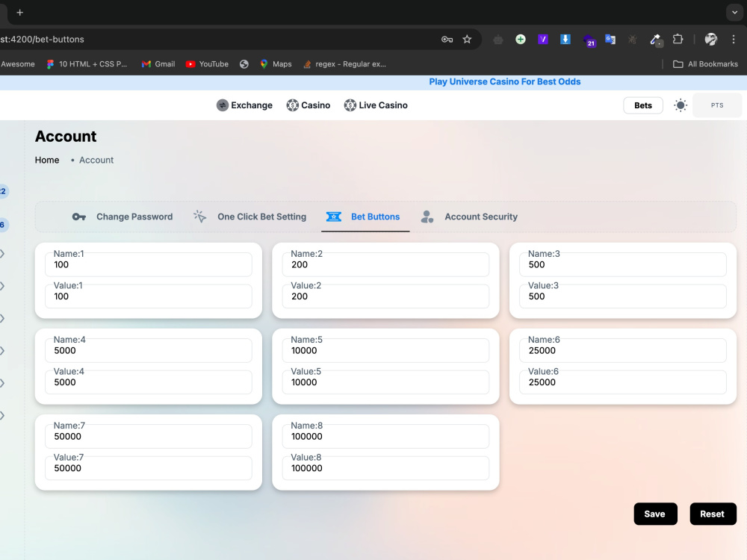Go to the Exchange section
Screen dimensions: 747x560
point(244,105)
